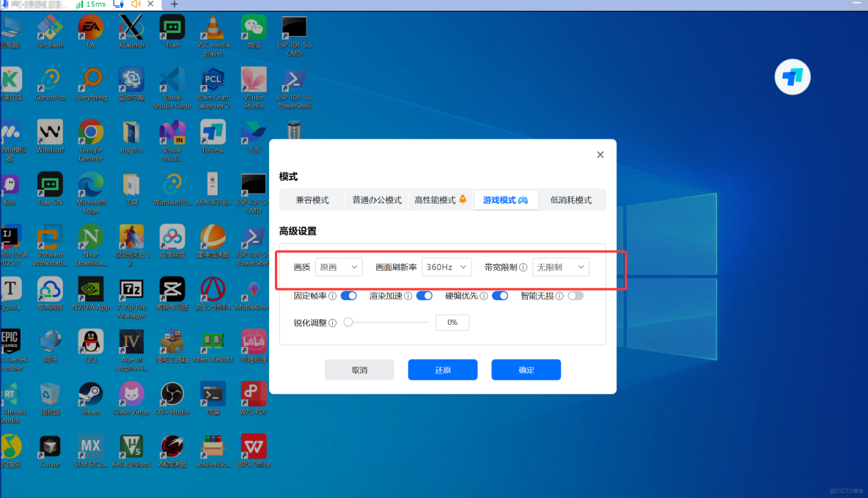Turn off 渲染加速

tap(424, 296)
